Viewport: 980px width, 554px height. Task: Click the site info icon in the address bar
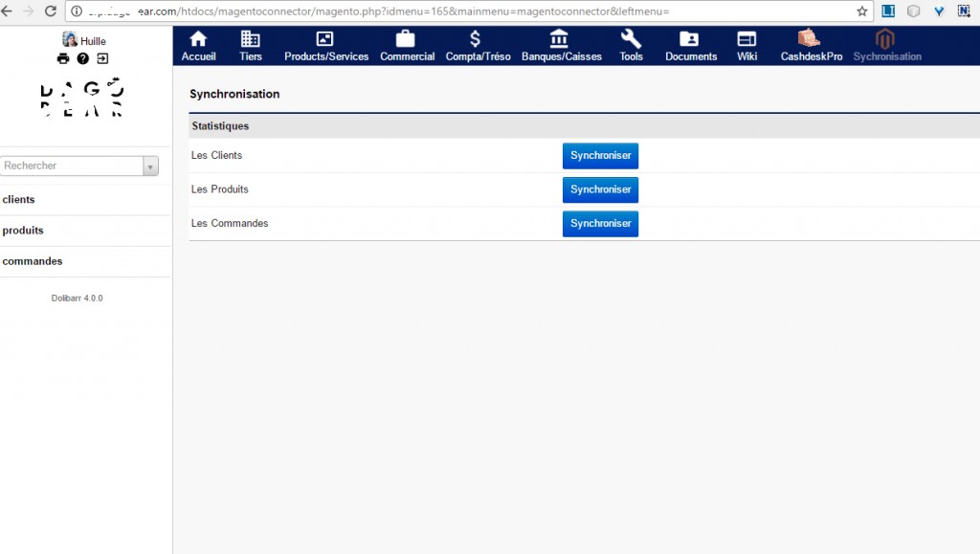point(77,11)
